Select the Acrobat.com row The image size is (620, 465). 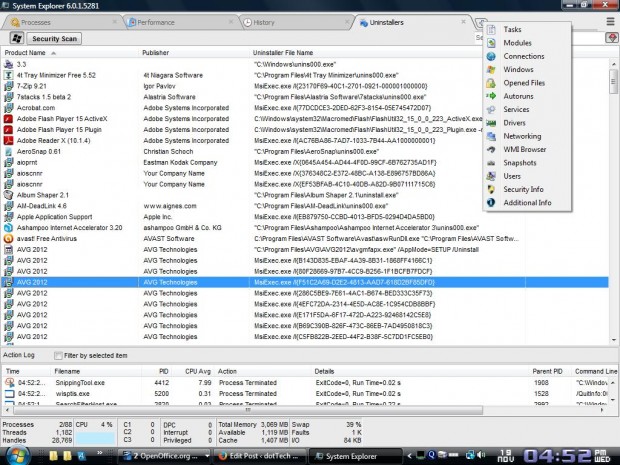click(304, 108)
